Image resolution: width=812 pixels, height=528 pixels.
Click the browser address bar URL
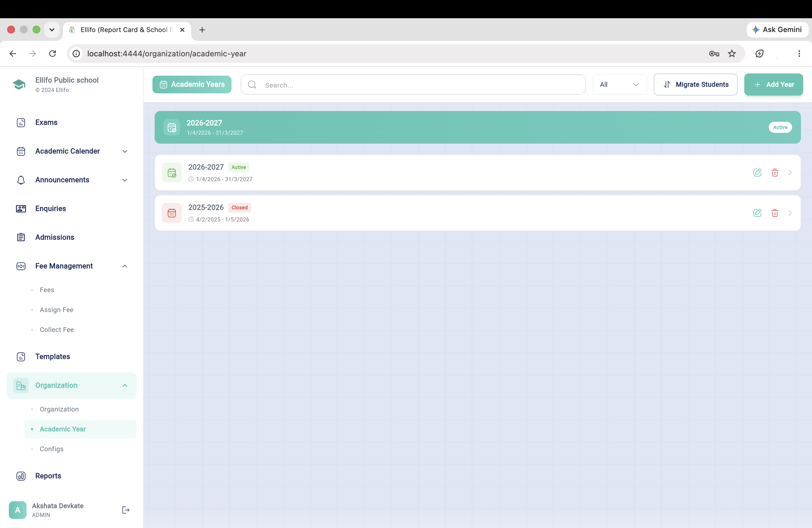click(x=167, y=54)
